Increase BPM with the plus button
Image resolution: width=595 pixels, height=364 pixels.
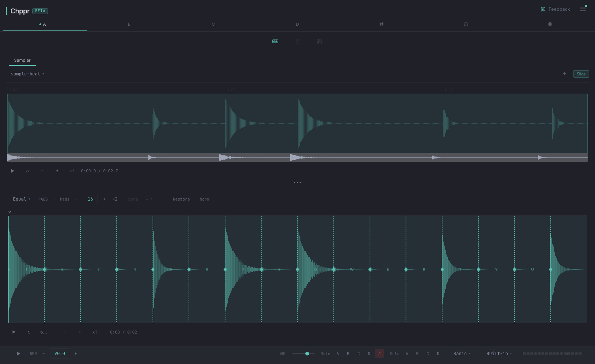pos(75,354)
